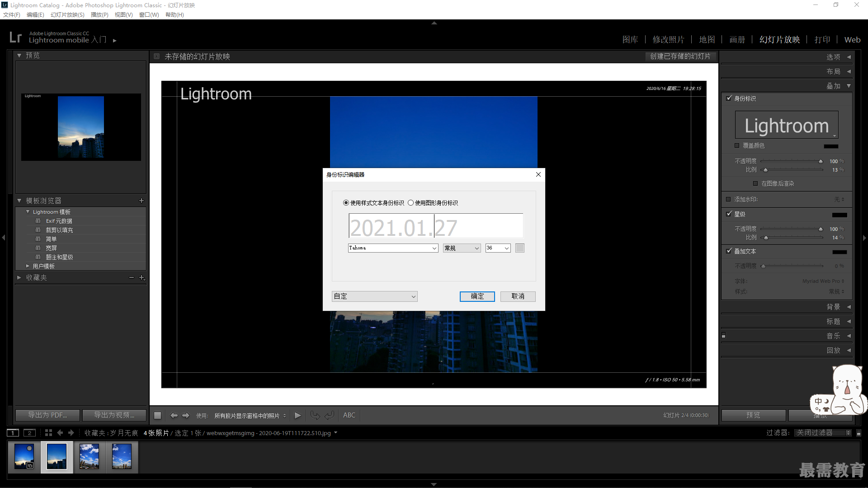
Task: Open the File menu
Action: tap(12, 15)
